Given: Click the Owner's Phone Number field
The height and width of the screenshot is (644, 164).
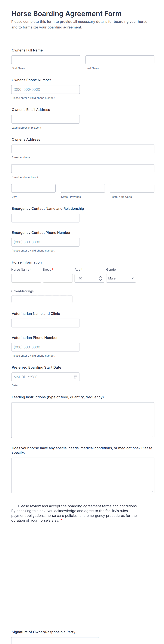Looking at the screenshot, I should pos(45,89).
